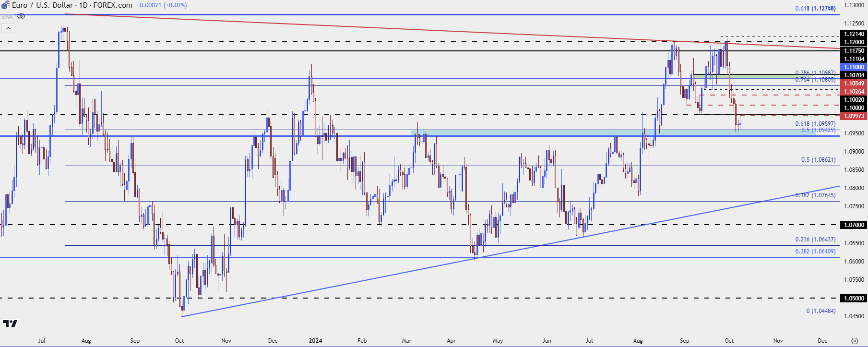The height and width of the screenshot is (347, 868).
Task: Click the red 1.09973 current price label
Action: (x=854, y=116)
